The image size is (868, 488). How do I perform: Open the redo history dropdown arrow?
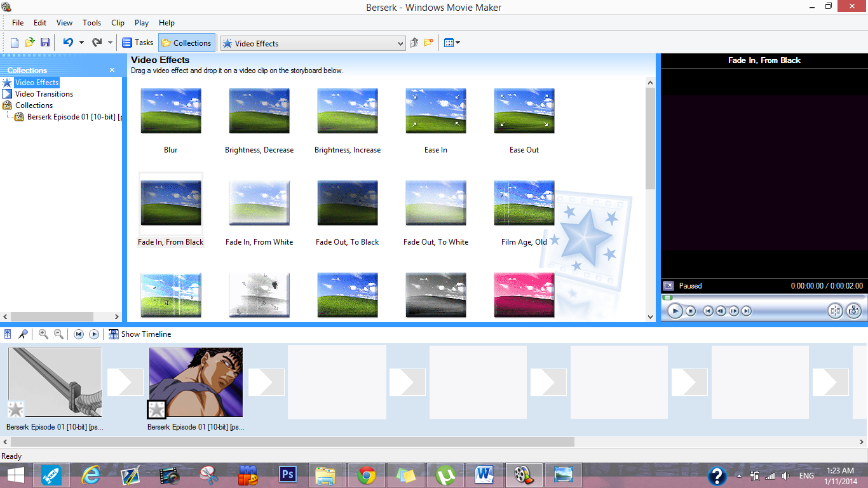(x=110, y=43)
